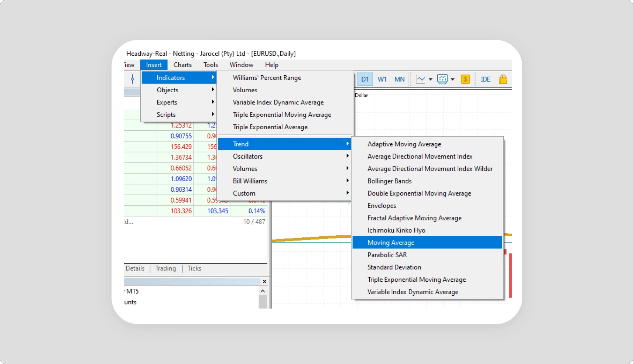Image resolution: width=633 pixels, height=364 pixels.
Task: Switch to the Trading tab
Action: point(165,268)
